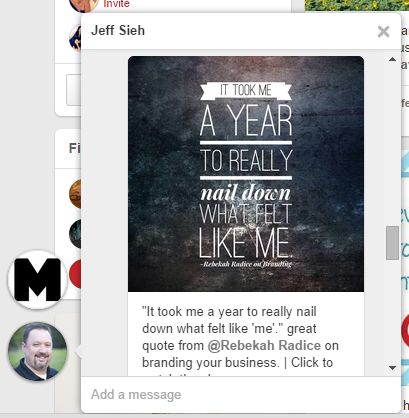The image size is (409, 418).
Task: Open the 'It took me a year' quote pin image
Action: (246, 174)
